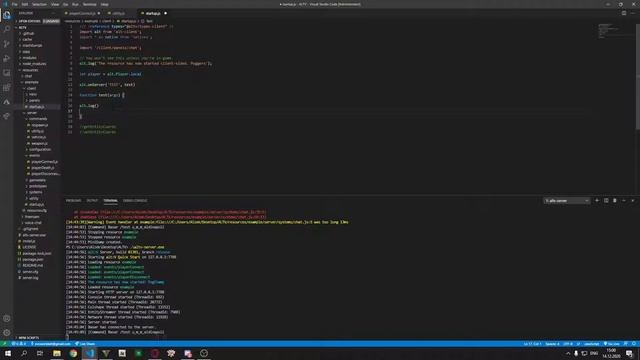The width and height of the screenshot is (640, 360).
Task: Switch to the Output panel tab
Action: tap(92, 200)
